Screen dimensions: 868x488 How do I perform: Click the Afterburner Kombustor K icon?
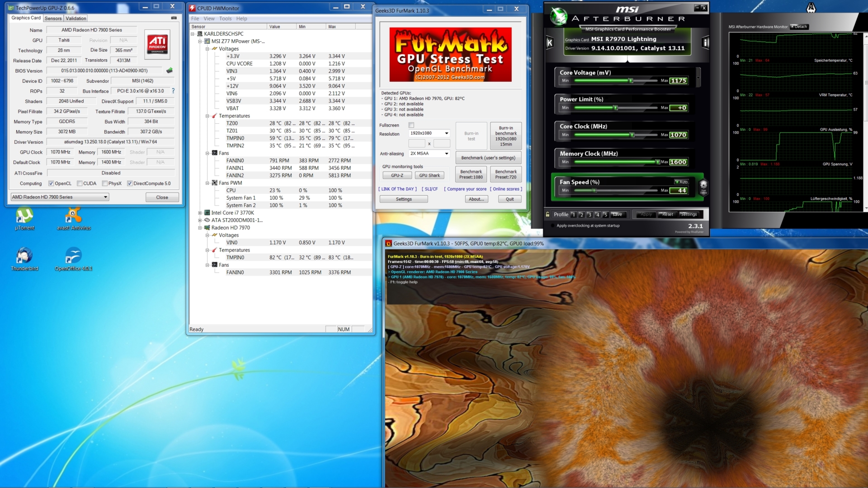tap(550, 43)
